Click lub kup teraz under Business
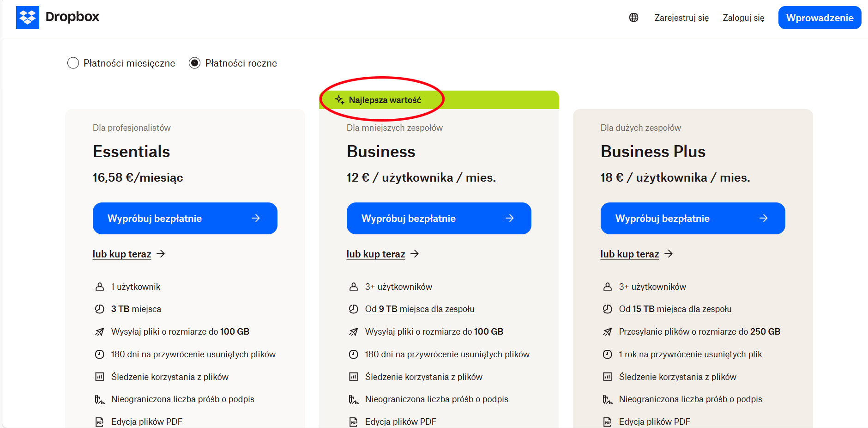The width and height of the screenshot is (868, 428). coord(383,254)
